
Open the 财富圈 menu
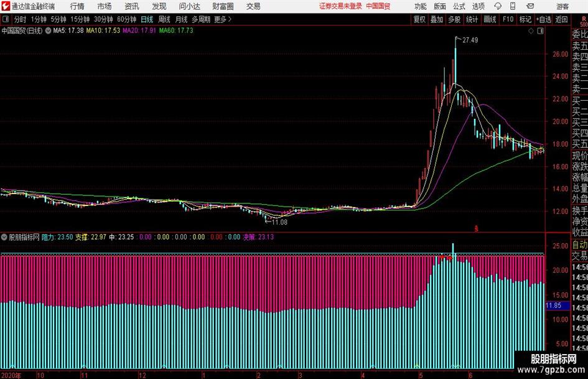click(x=223, y=6)
